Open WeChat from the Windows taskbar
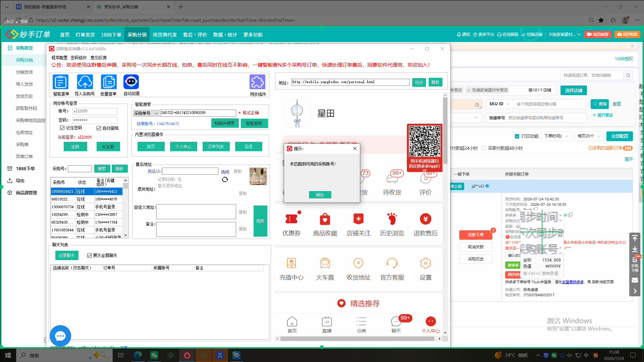 click(154, 355)
